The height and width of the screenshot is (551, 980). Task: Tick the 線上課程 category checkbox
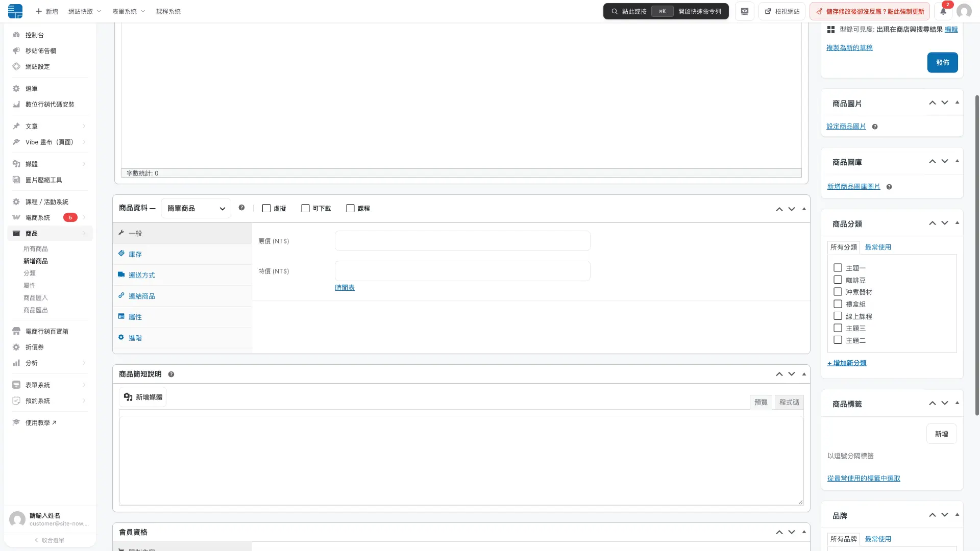(838, 316)
